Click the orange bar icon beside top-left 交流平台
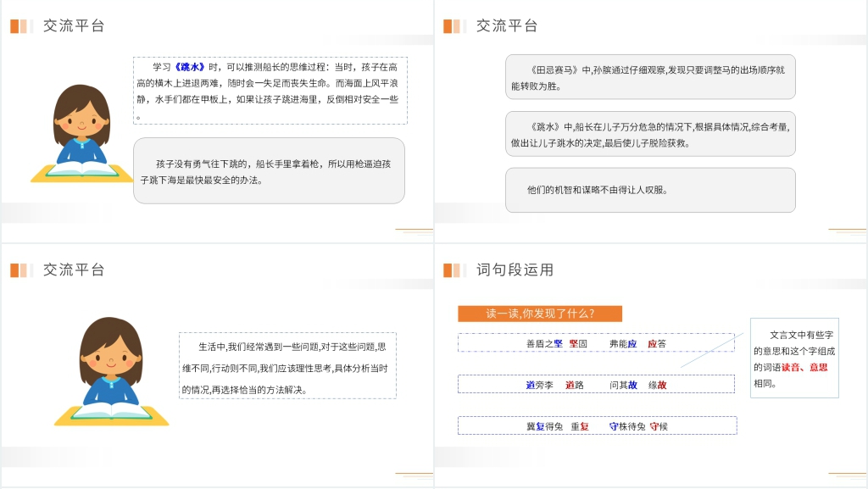 coord(22,26)
